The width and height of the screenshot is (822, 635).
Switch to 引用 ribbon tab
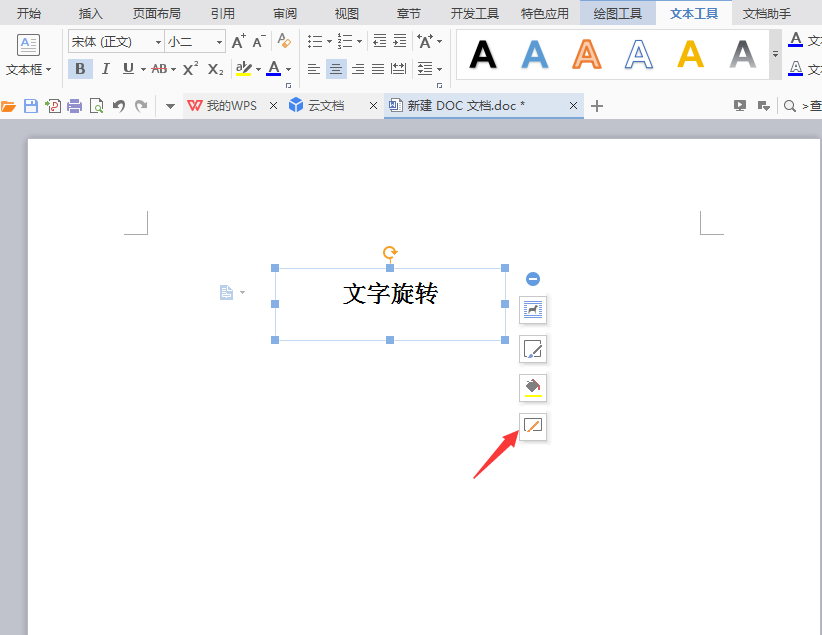click(x=223, y=14)
